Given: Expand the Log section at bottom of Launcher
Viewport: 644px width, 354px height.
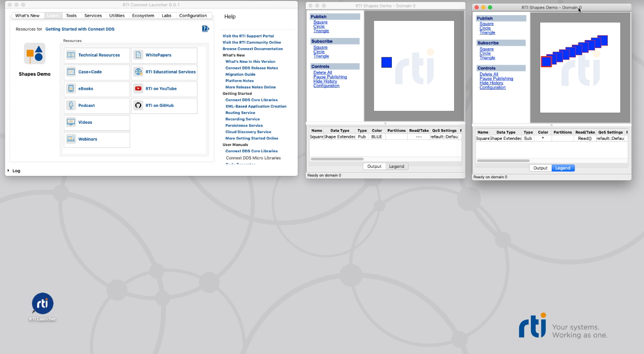Looking at the screenshot, I should [14, 170].
